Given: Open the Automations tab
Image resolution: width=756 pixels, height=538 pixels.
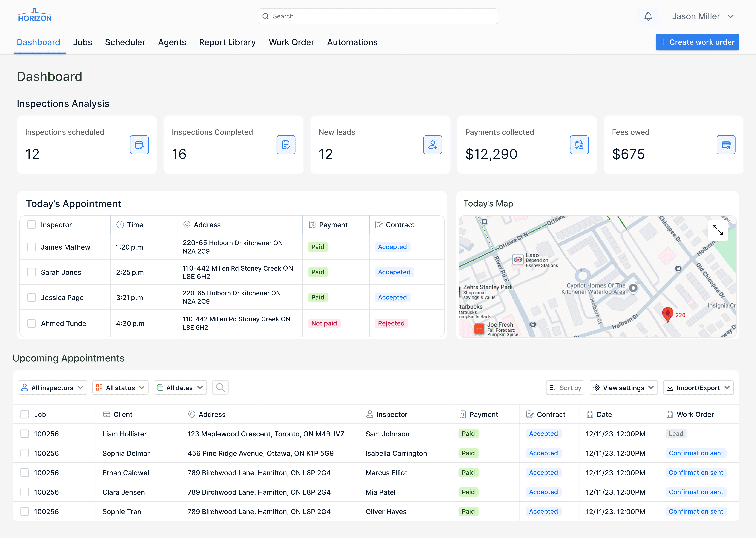Looking at the screenshot, I should tap(352, 42).
